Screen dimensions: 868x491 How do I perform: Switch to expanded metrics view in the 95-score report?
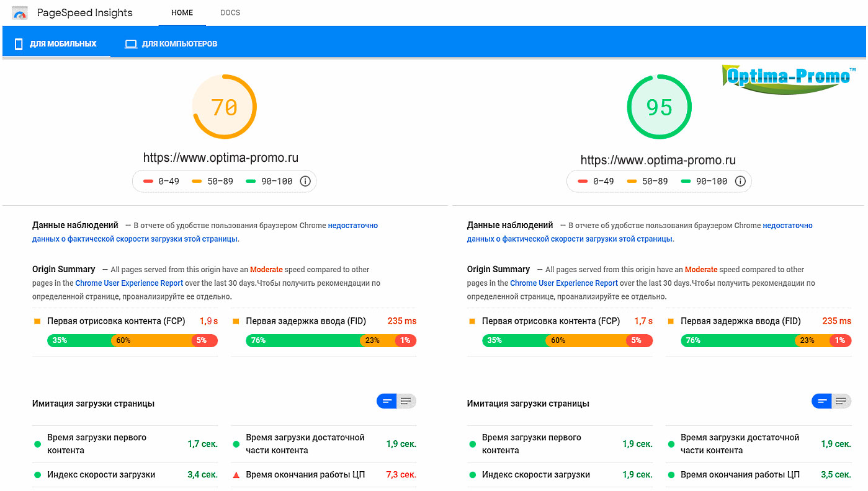coord(841,401)
